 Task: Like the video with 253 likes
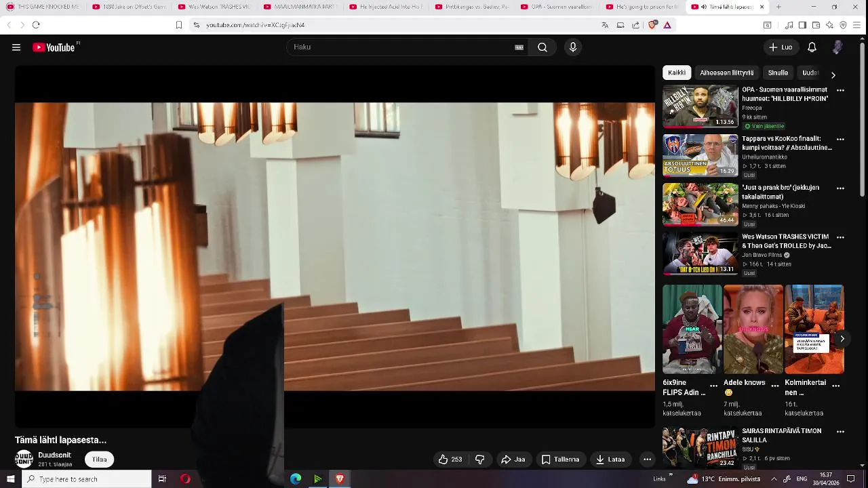point(450,460)
